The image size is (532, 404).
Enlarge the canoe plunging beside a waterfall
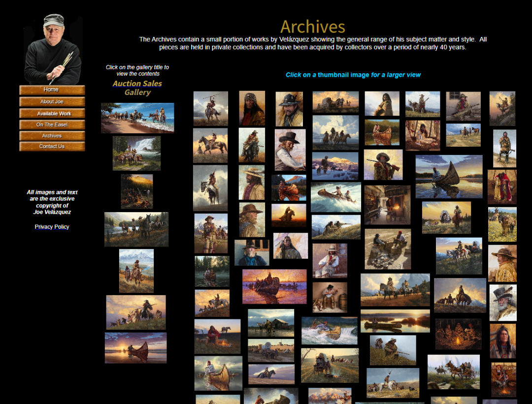pos(330,331)
